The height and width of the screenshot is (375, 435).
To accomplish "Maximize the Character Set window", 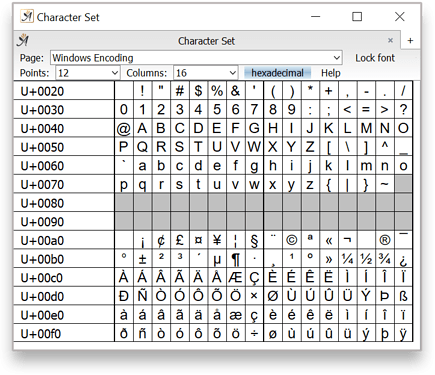I will pos(357,16).
